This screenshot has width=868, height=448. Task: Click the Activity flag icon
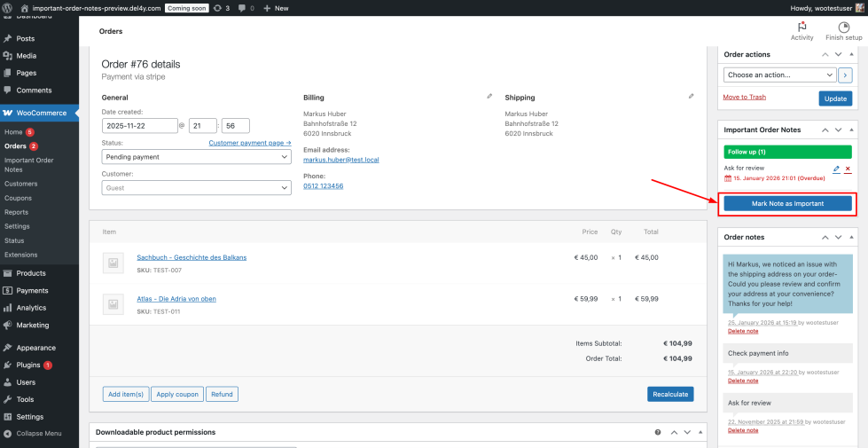[x=802, y=27]
